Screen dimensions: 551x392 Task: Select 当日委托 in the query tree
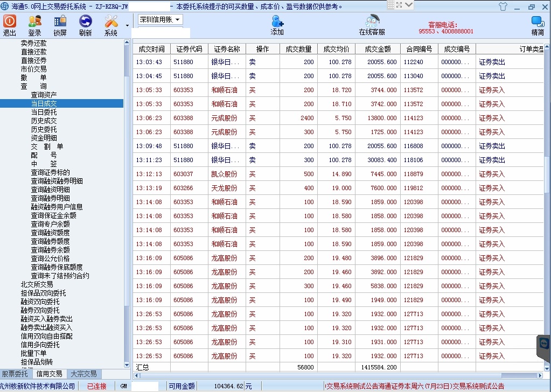(x=44, y=112)
